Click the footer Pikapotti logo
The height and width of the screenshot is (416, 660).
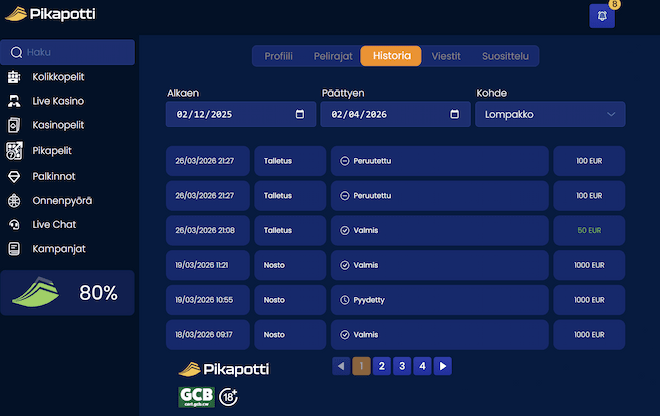224,369
